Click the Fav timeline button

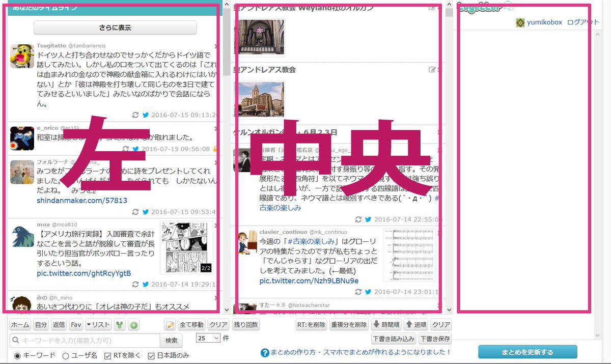tap(76, 325)
